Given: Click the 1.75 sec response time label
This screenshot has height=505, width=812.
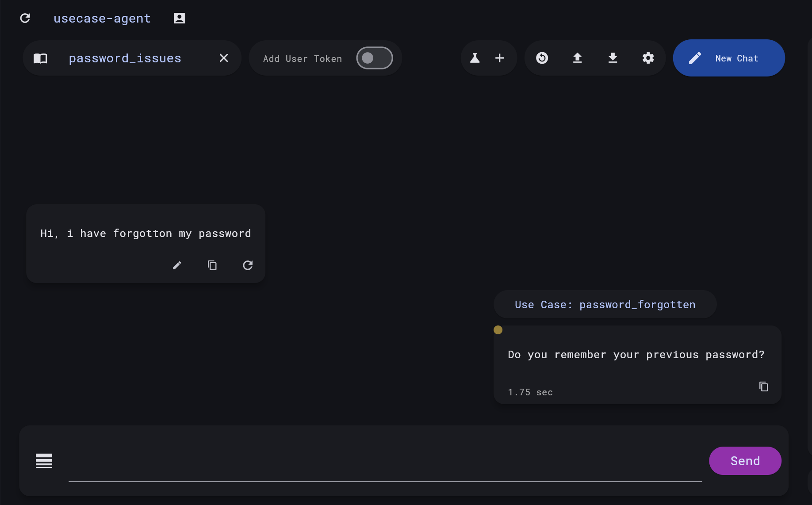Looking at the screenshot, I should point(530,392).
